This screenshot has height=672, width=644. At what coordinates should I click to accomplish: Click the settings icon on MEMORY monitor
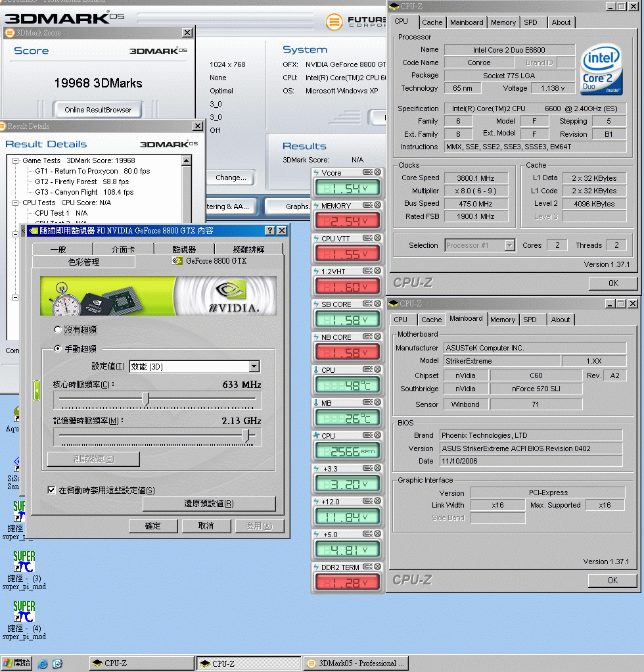367,205
